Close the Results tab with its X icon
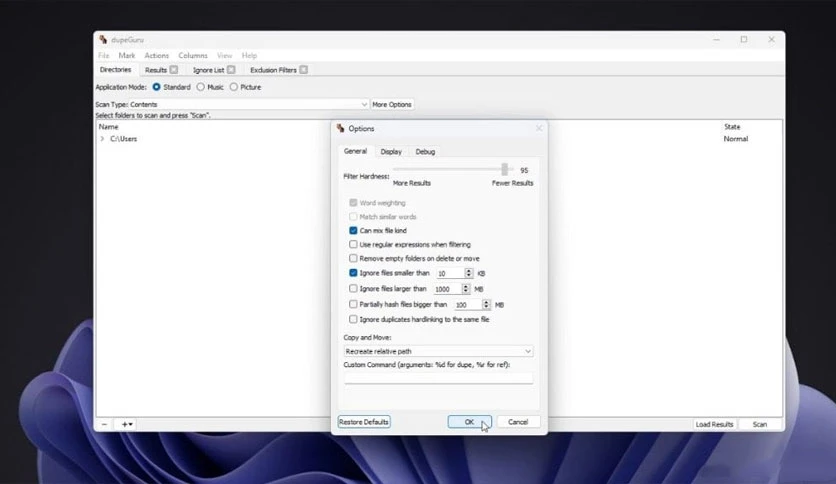Screen dimensions: 836x484 click(x=174, y=70)
